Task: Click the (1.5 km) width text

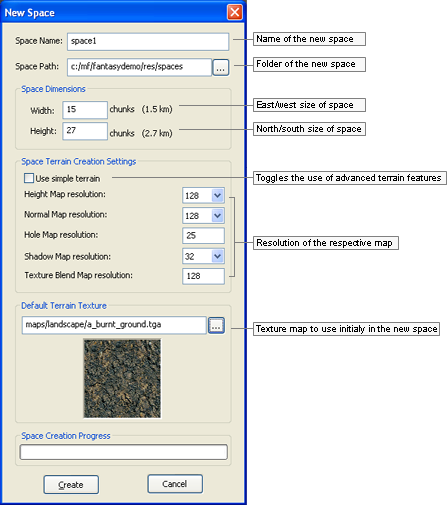Action: coord(157,109)
